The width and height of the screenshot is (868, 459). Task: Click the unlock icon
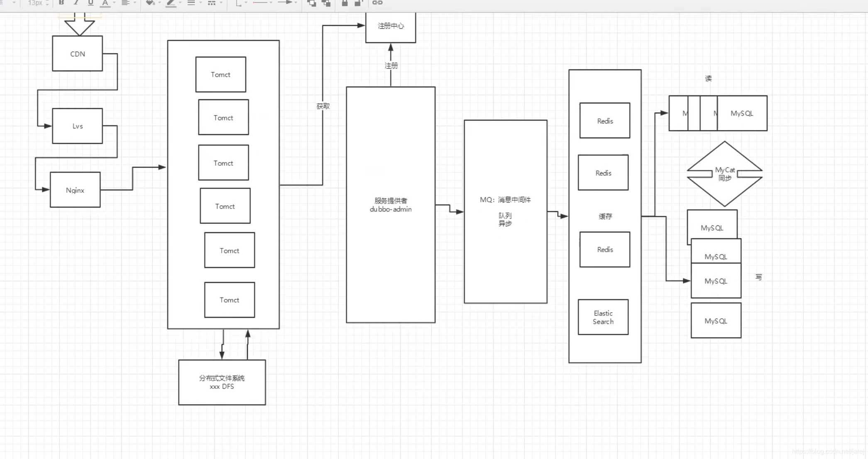(x=359, y=3)
